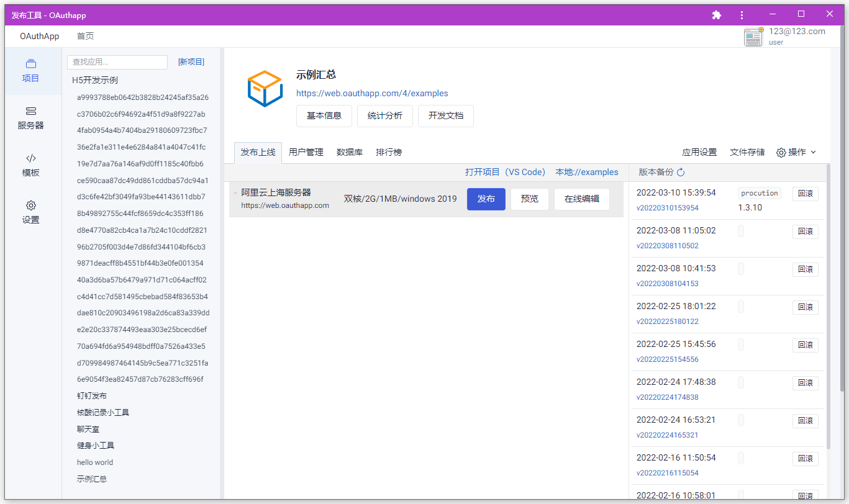
Task: Select project 9871deacff8b4551bf44b3e0fe001354
Action: click(x=140, y=263)
